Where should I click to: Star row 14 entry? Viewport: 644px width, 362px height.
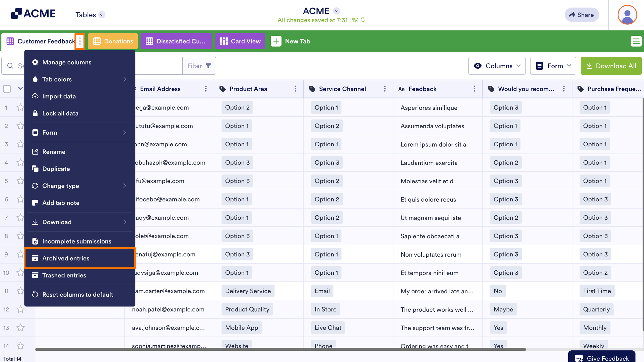click(20, 346)
